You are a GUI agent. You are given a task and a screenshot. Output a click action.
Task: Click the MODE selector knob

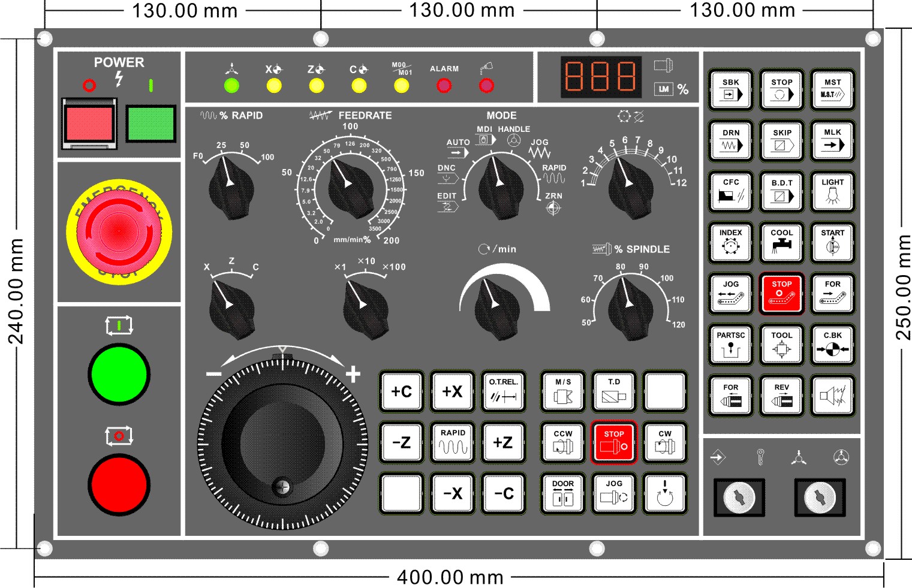point(501,187)
